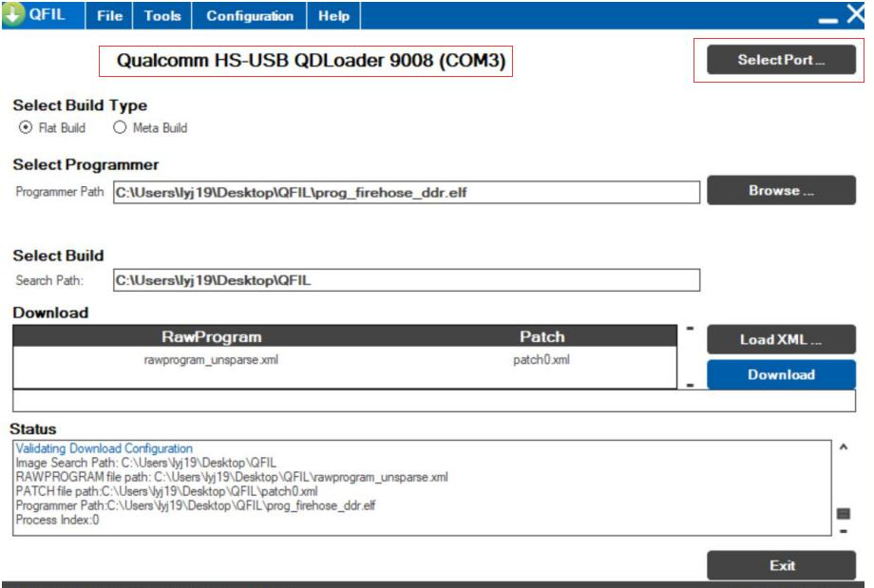
Task: Click the Image Search Path status line
Action: [x=146, y=463]
